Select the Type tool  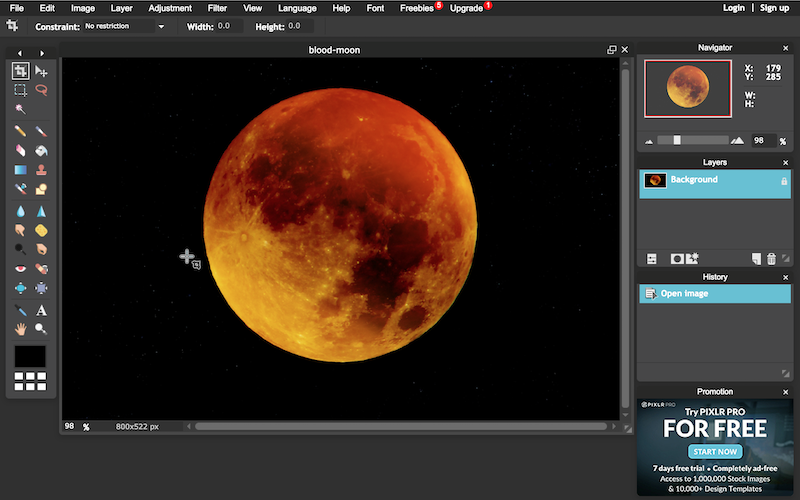click(x=41, y=310)
